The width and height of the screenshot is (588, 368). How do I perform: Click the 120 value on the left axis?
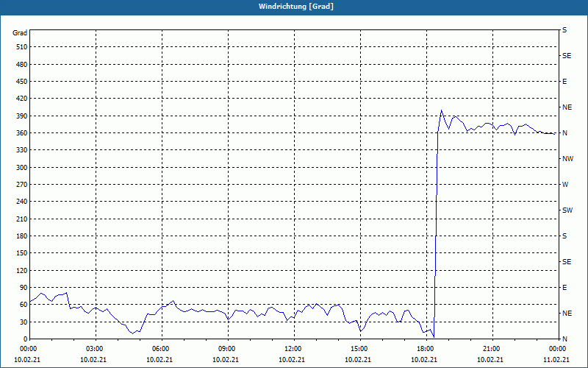pyautogui.click(x=21, y=270)
